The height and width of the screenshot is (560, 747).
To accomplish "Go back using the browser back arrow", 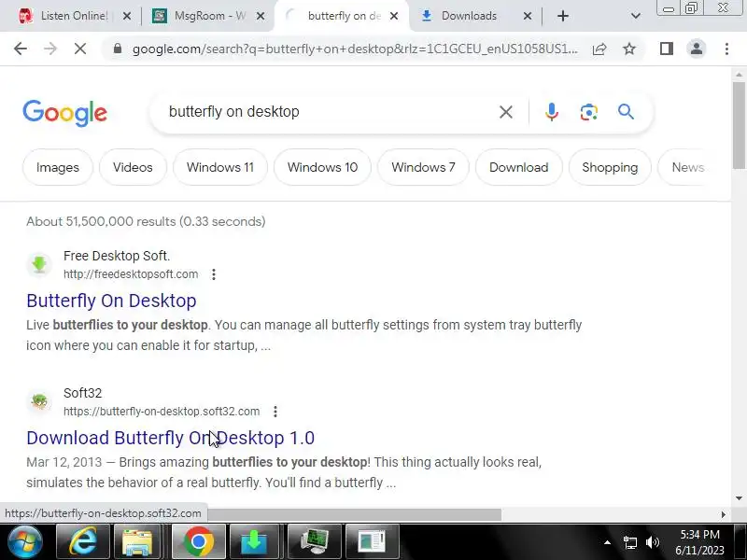I will (21, 49).
